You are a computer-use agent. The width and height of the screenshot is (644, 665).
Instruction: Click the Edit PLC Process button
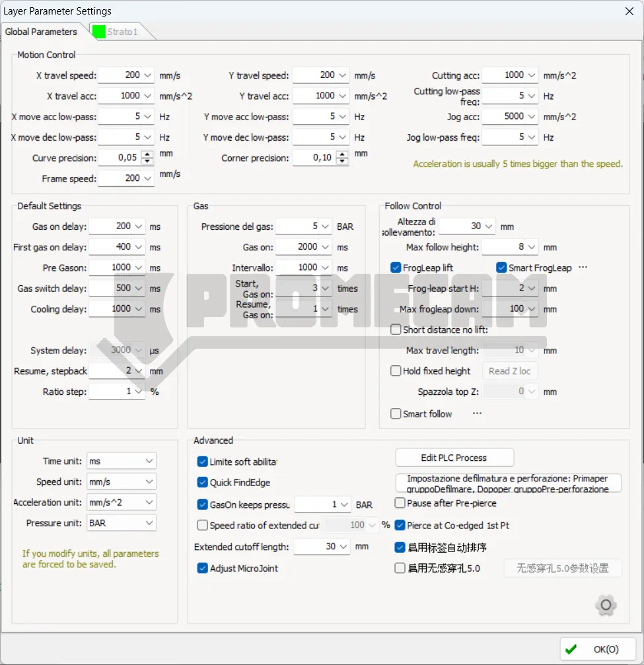[x=454, y=458]
